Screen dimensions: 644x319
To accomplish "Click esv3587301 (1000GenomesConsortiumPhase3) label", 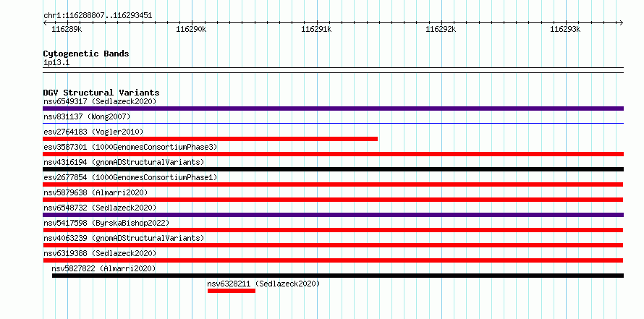I will 130,147.
